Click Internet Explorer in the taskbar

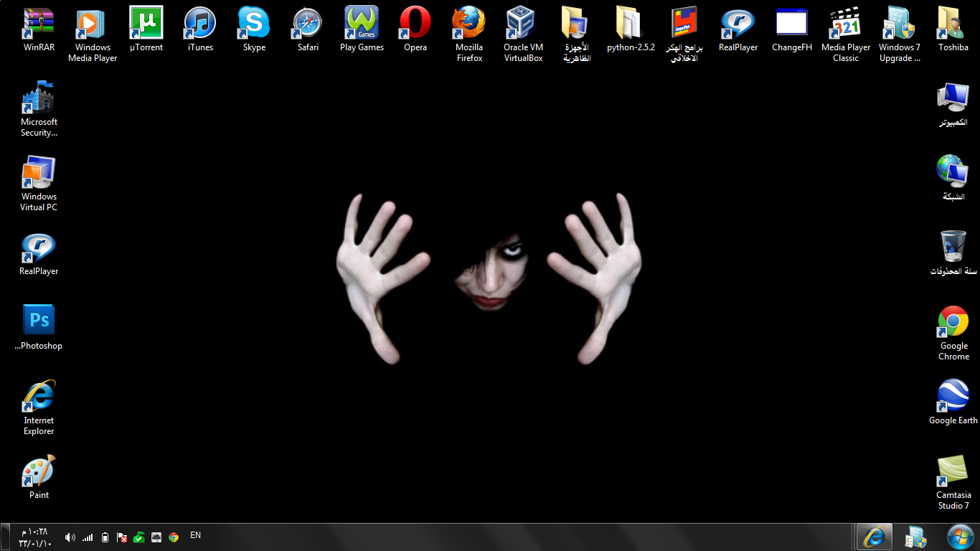point(875,537)
